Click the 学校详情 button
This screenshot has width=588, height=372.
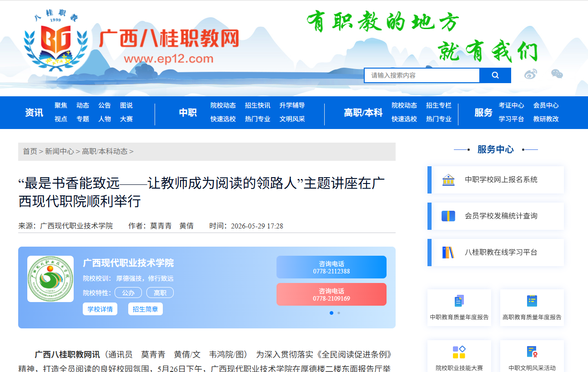[x=100, y=309]
